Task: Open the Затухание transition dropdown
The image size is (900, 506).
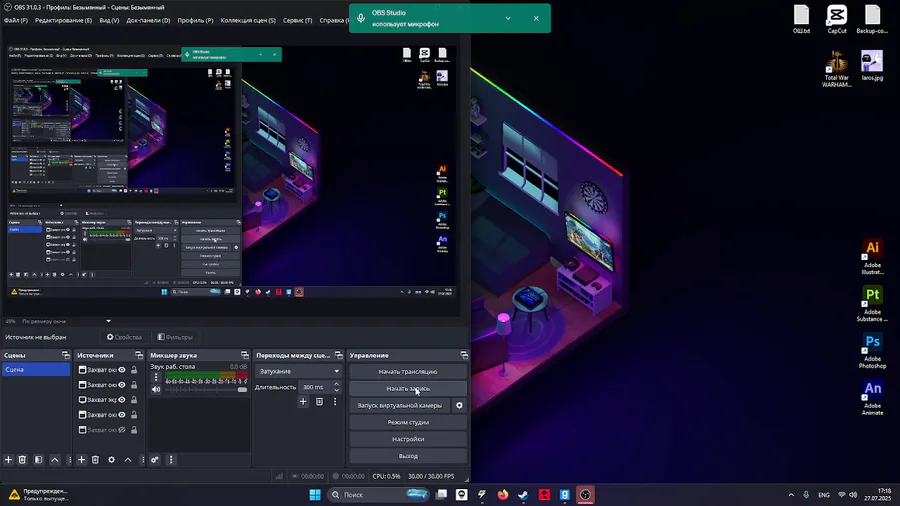Action: (298, 371)
